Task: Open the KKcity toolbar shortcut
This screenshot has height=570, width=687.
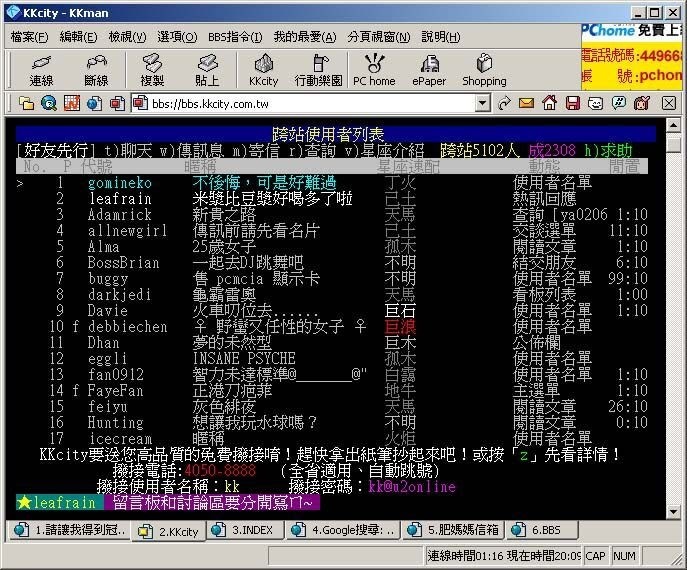Action: coord(263,70)
